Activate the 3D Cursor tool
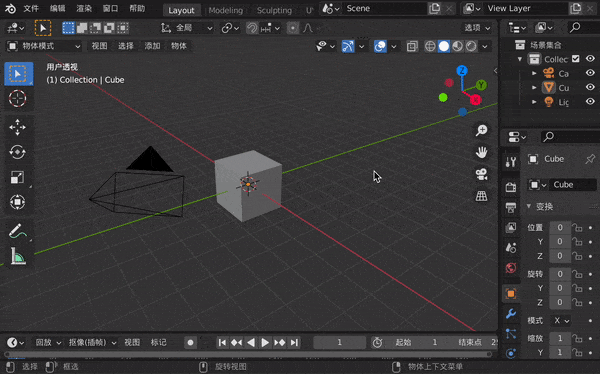Viewport: 600px width, 374px height. [18, 99]
